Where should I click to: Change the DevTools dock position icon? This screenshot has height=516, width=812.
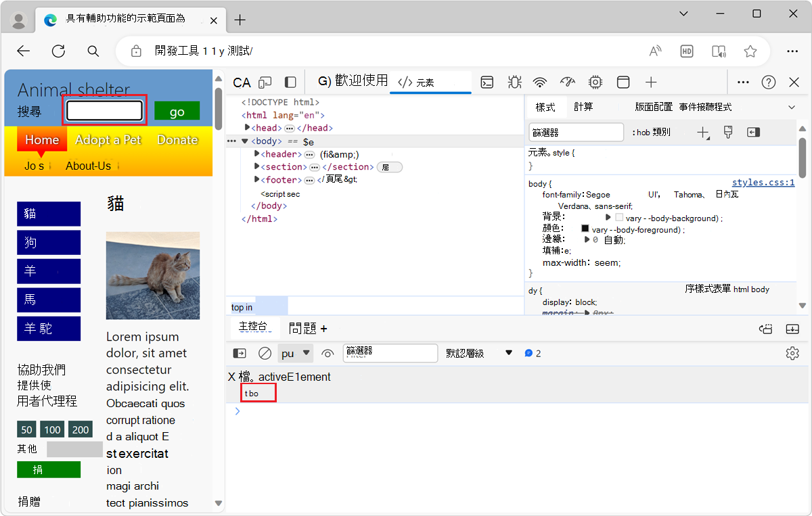290,82
